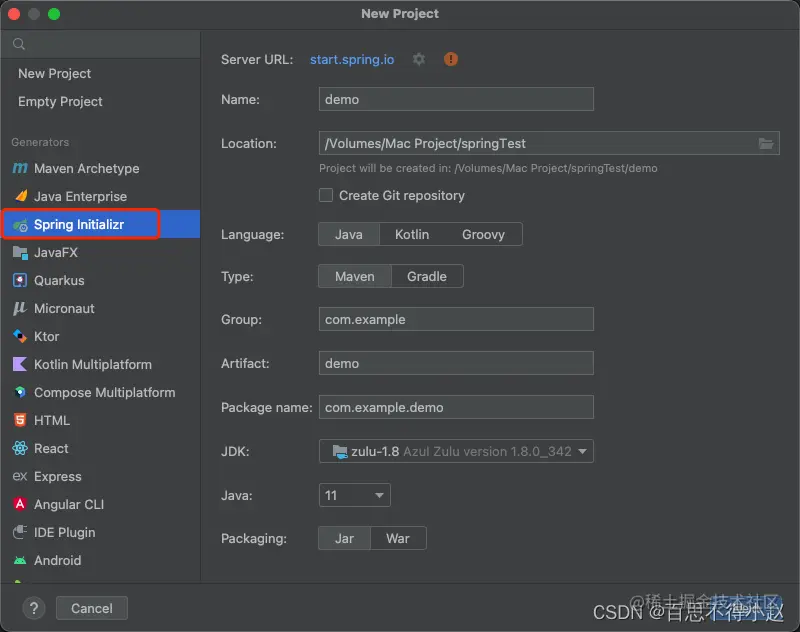Image resolution: width=800 pixels, height=632 pixels.
Task: Open help with question mark button
Action: pyautogui.click(x=34, y=608)
